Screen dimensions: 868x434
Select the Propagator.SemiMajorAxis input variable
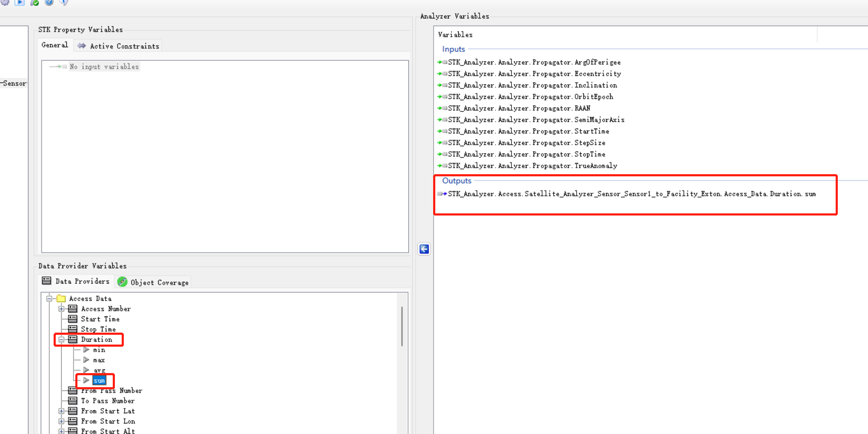(x=536, y=120)
